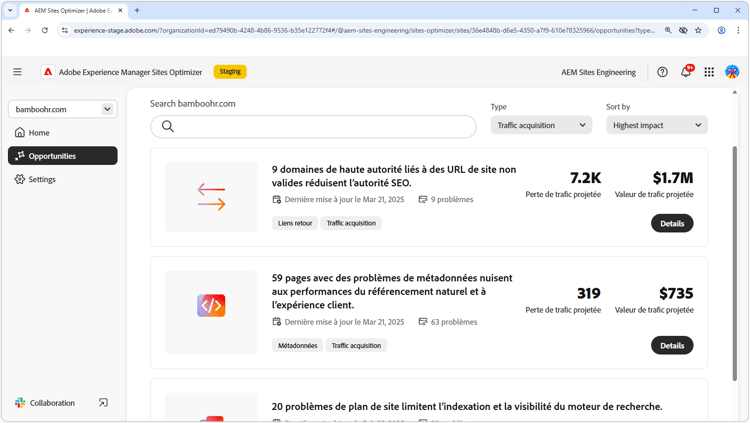Open the Type Traffic acquisition dropdown
750x423 pixels.
click(x=541, y=125)
